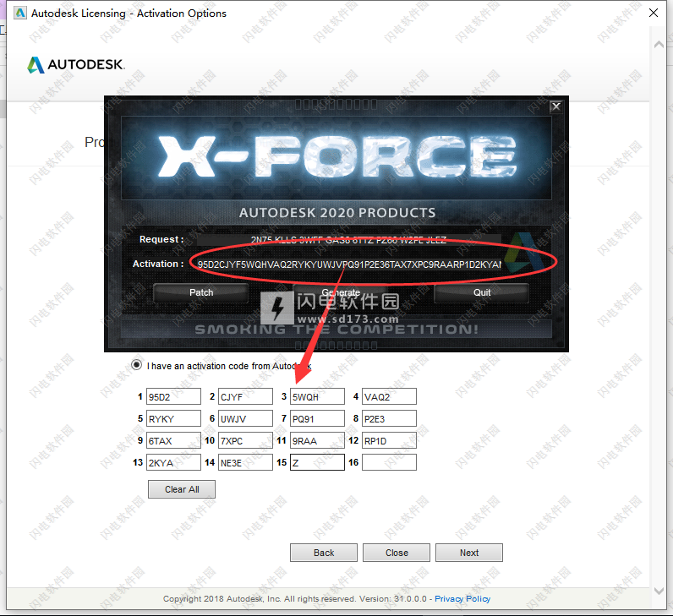
Task: Click the Autodesk logo in the header
Action: [x=76, y=64]
